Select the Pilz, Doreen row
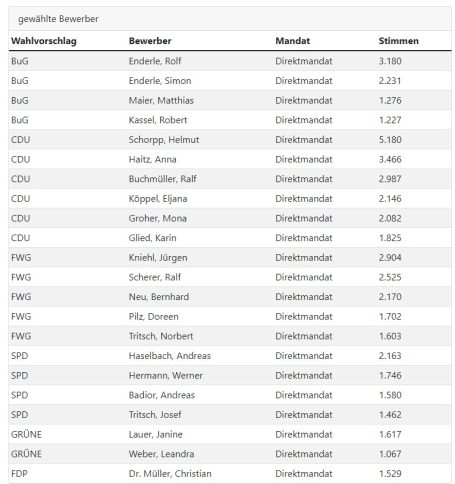The width and height of the screenshot is (455, 484). (230, 316)
